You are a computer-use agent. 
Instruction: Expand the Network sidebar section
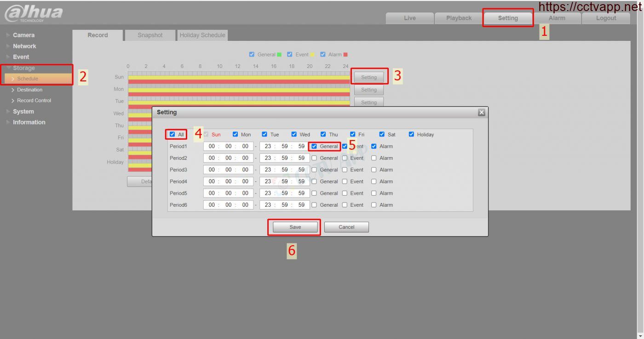coord(24,46)
